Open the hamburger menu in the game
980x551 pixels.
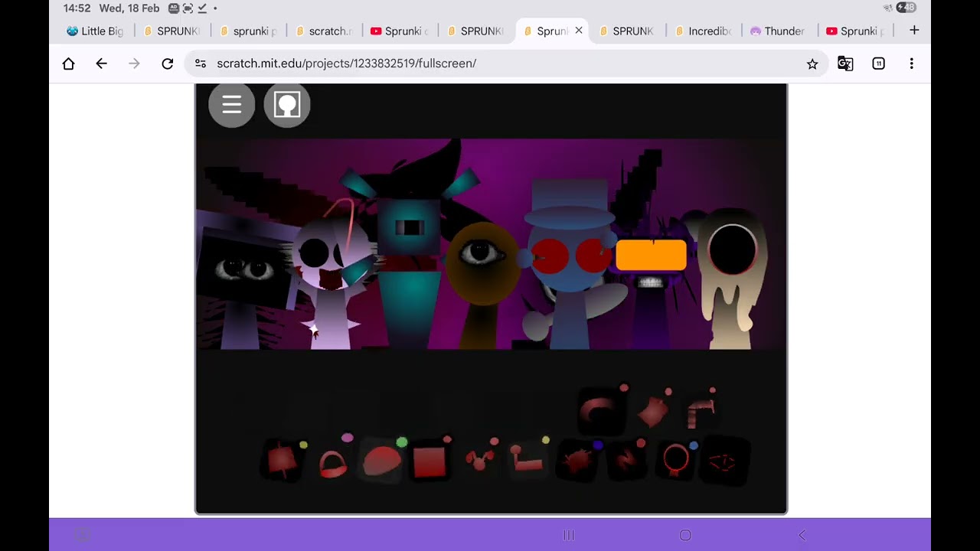231,105
